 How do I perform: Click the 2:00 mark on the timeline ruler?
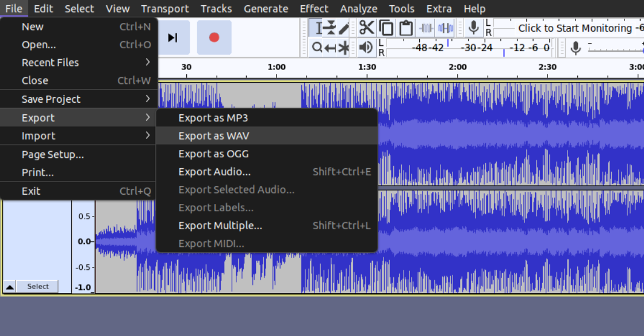tap(458, 67)
